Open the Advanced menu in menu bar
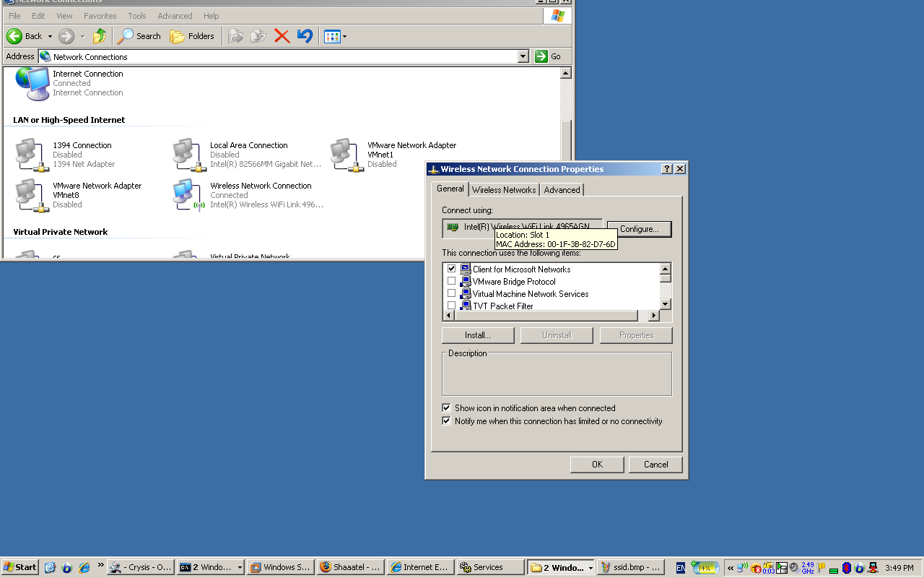The image size is (924, 578). [x=175, y=16]
